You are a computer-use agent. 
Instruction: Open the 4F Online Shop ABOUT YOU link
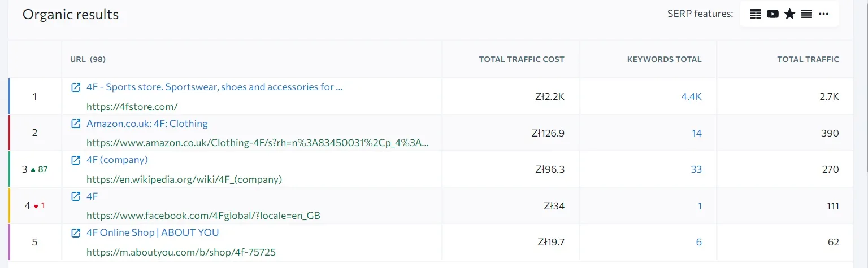coord(153,233)
